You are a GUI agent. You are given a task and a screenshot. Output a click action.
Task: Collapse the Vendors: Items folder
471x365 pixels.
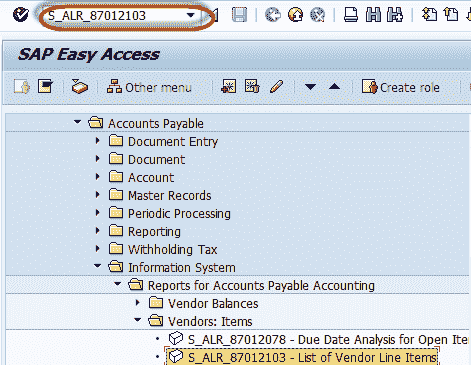137,320
